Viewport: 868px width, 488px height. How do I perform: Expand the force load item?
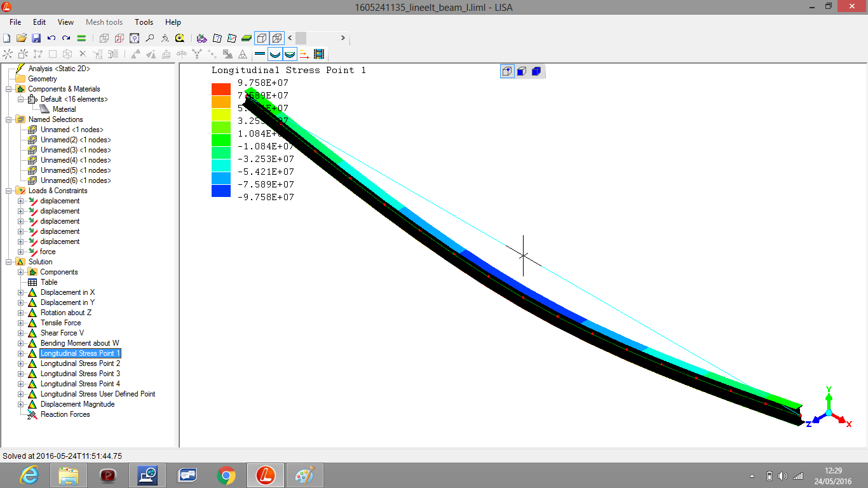(20, 252)
